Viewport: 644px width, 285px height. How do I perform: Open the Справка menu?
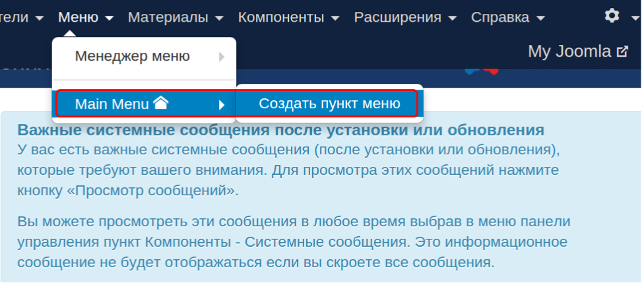[500, 16]
